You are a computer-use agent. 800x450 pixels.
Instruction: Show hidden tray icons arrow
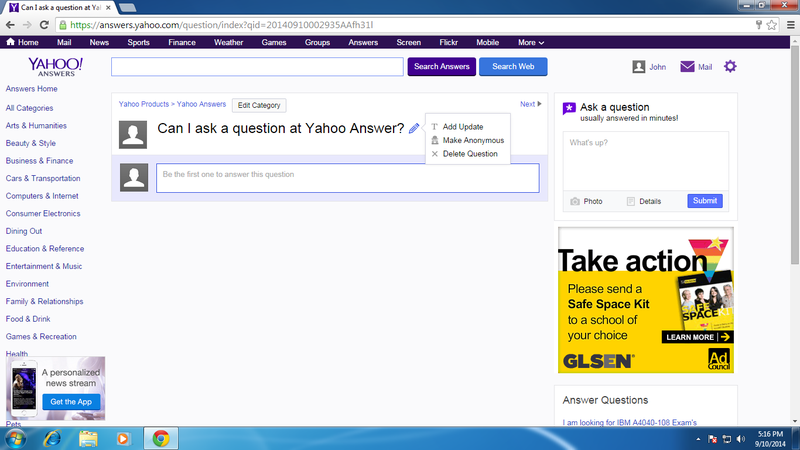(x=698, y=439)
